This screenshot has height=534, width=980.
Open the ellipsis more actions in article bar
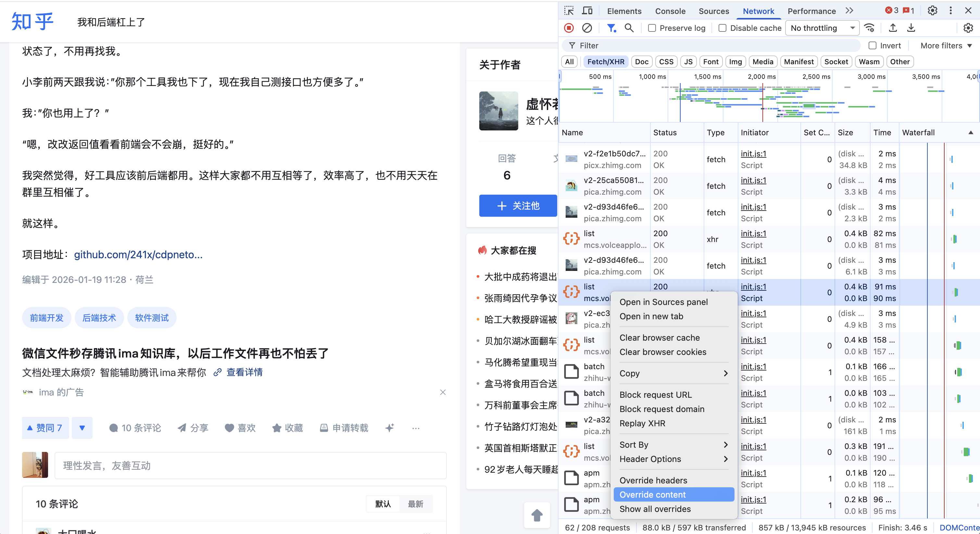pyautogui.click(x=416, y=428)
